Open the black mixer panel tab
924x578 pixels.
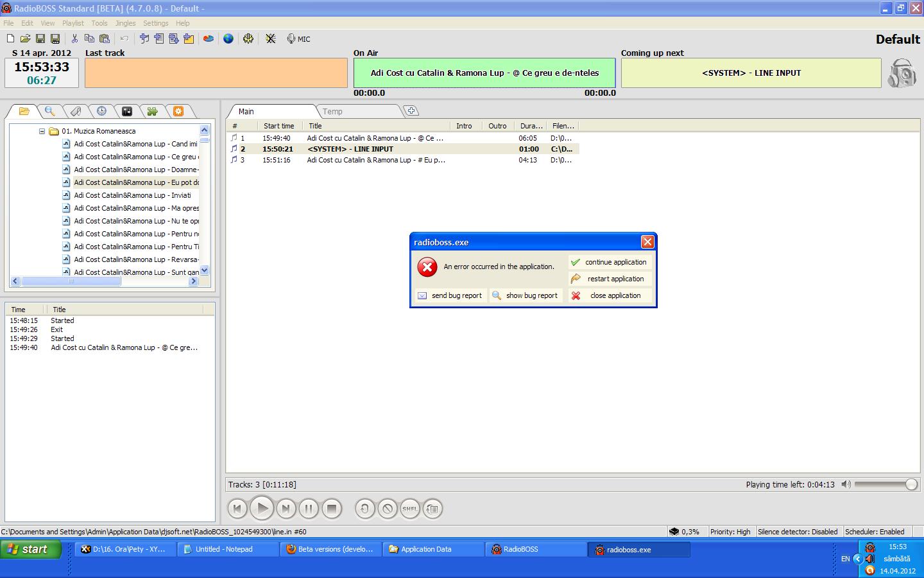(127, 111)
